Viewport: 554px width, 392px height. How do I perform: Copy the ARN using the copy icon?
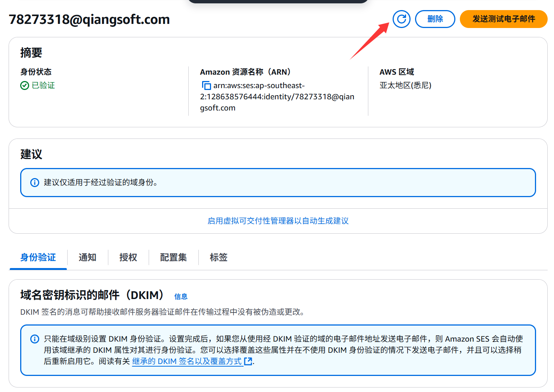click(x=206, y=85)
